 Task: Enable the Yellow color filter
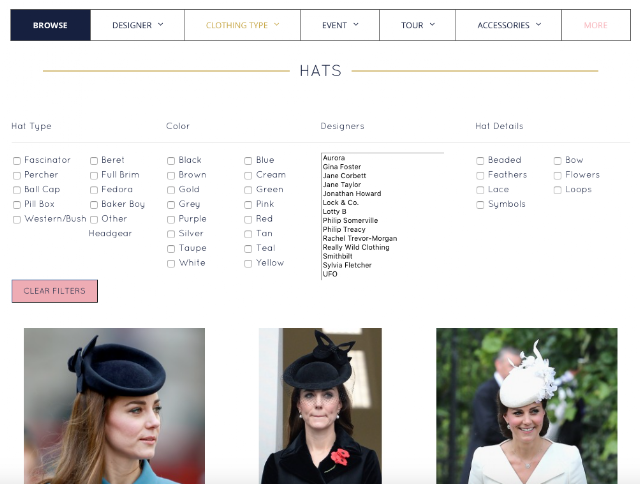(x=248, y=264)
